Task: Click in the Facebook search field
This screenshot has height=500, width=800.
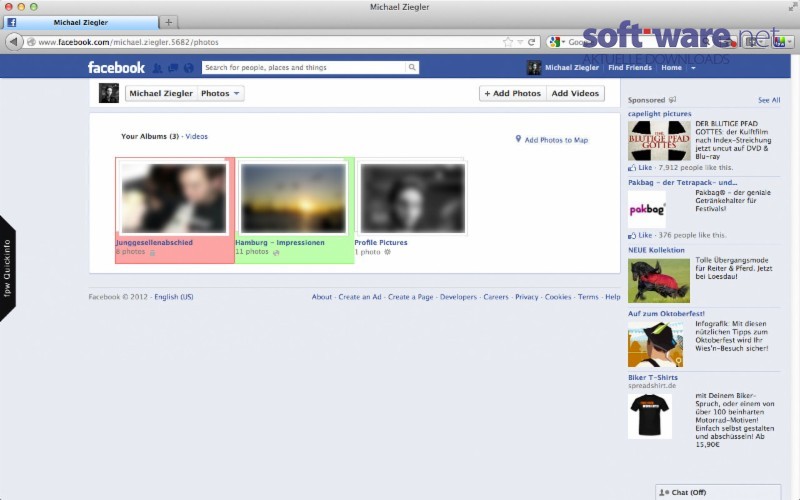Action: 305,67
